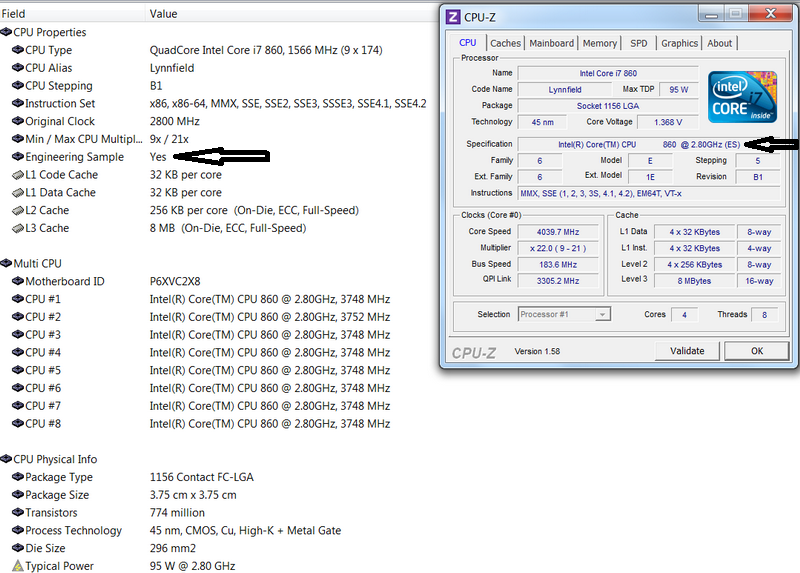Click the CPU-Z title bar Z icon

tap(453, 17)
